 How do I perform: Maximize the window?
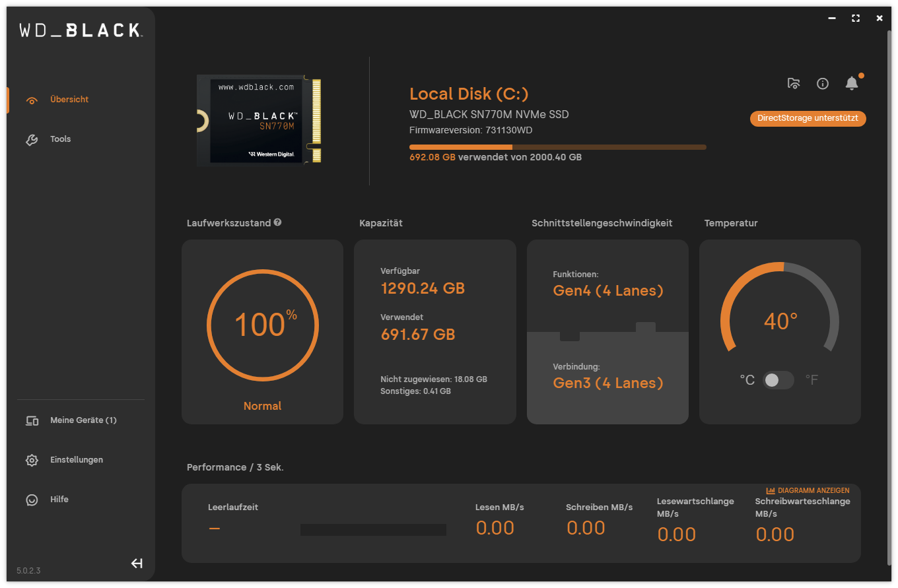click(x=856, y=18)
